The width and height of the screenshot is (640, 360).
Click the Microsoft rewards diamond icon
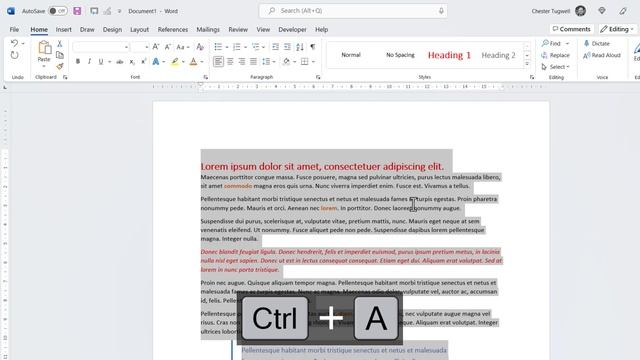tap(602, 11)
